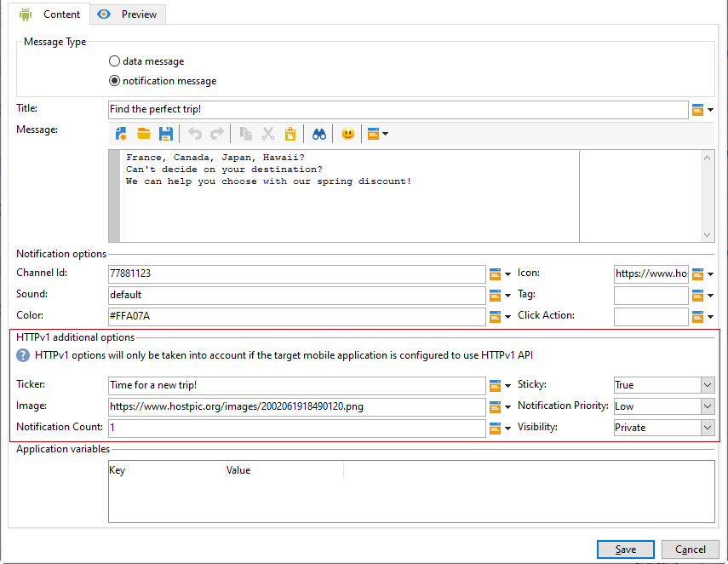
Task: Click the Color field with #FFA07A
Action: pos(297,316)
